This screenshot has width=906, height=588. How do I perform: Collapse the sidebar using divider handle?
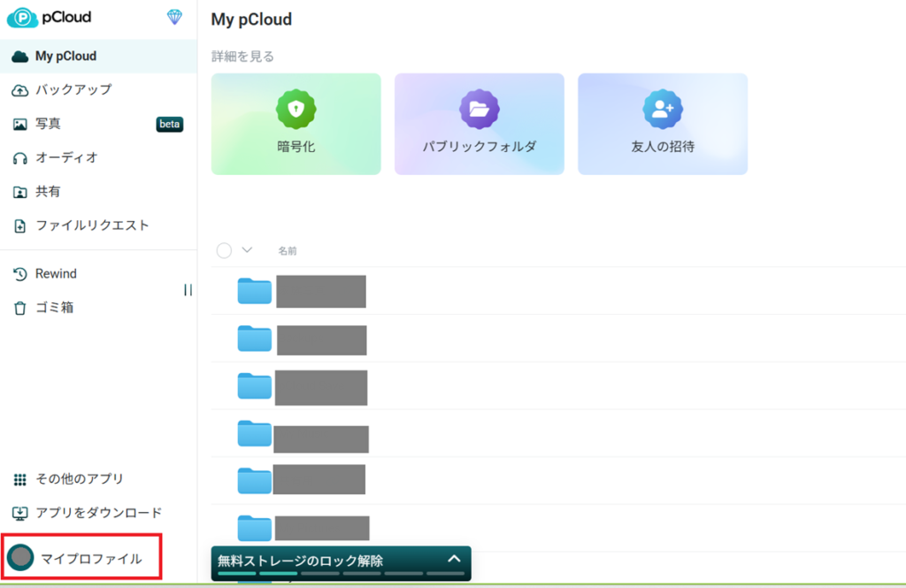(188, 290)
